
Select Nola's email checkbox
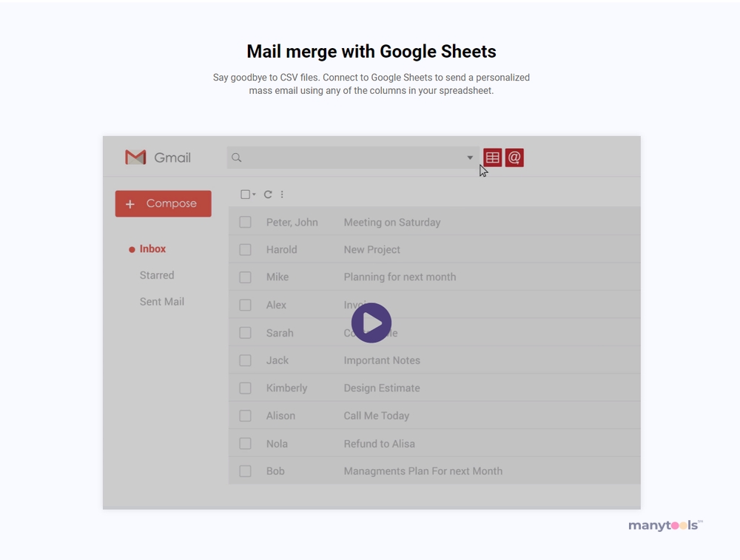245,443
